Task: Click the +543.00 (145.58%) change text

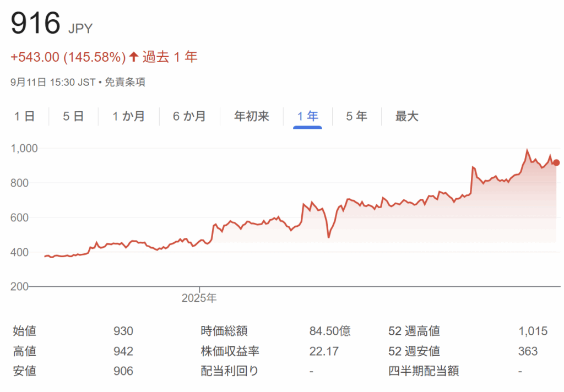Action: [x=68, y=57]
